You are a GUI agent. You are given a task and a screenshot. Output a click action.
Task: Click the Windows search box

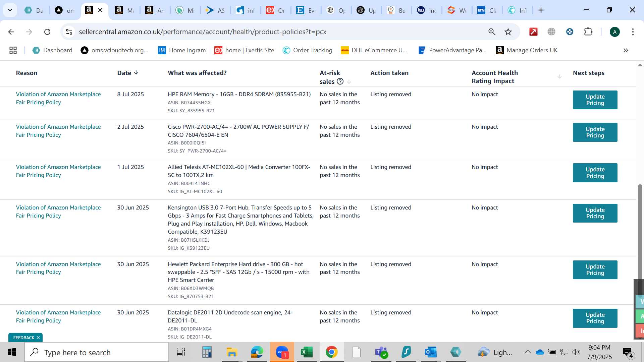(97, 352)
